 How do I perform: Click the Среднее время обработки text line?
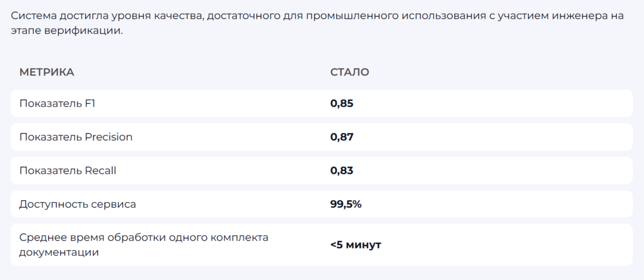pyautogui.click(x=144, y=237)
